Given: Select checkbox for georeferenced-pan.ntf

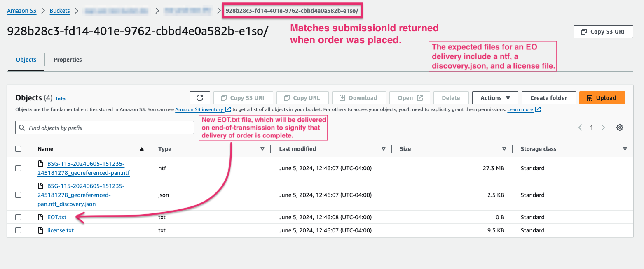Looking at the screenshot, I should coord(18,168).
